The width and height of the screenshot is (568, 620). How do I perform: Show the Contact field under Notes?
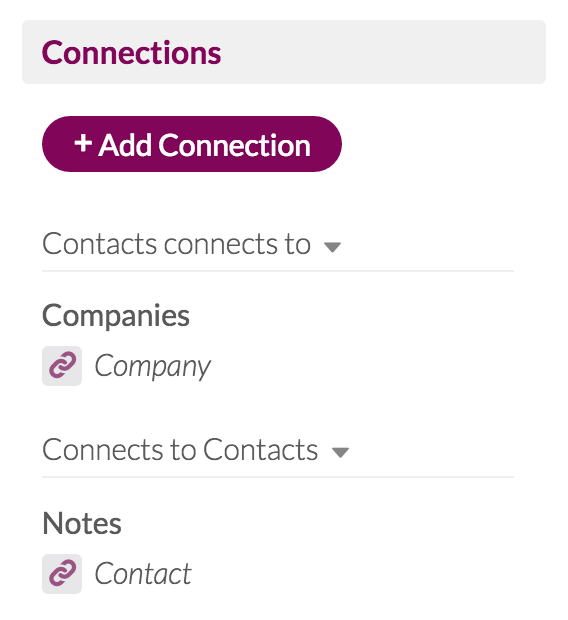(143, 573)
